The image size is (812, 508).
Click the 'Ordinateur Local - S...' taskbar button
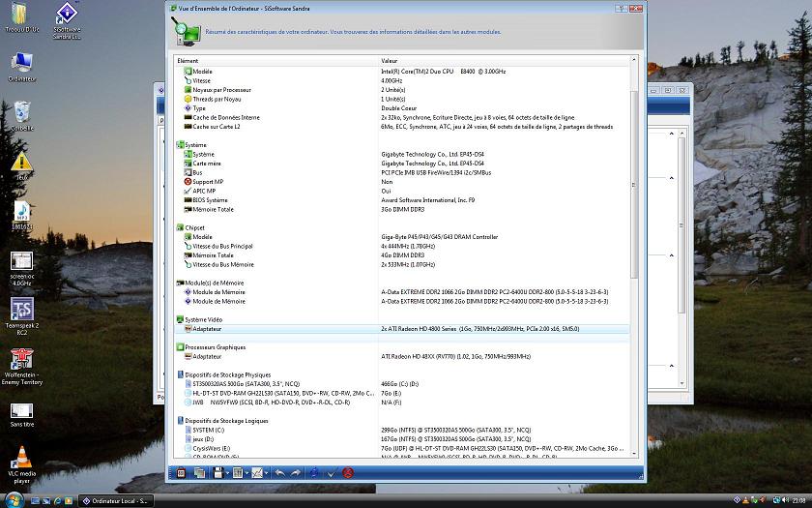(116, 501)
